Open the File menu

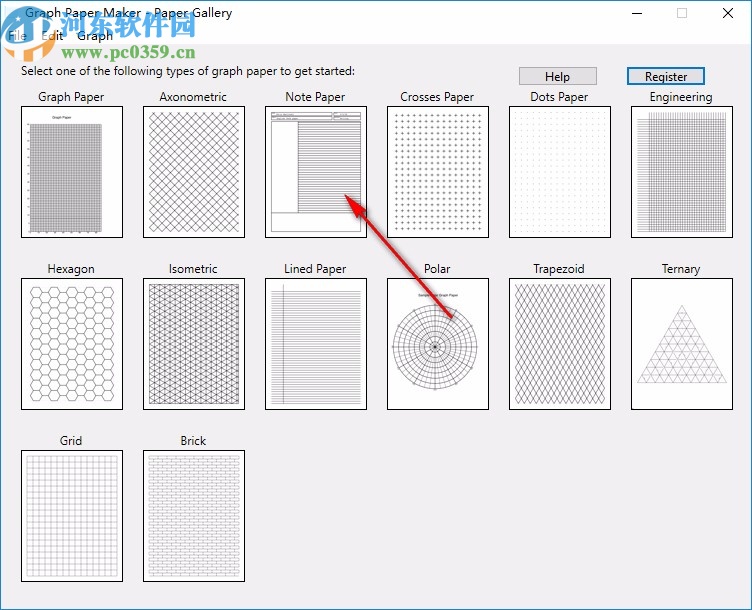click(17, 36)
